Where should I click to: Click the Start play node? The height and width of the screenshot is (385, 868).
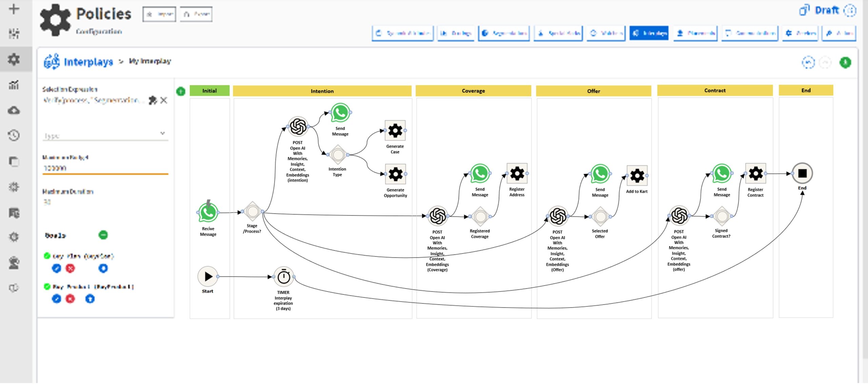click(208, 277)
